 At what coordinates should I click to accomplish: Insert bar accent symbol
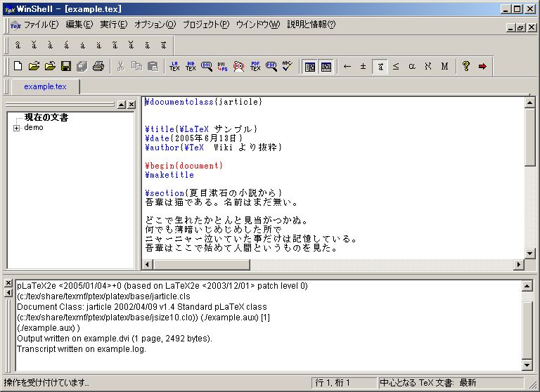(148, 45)
